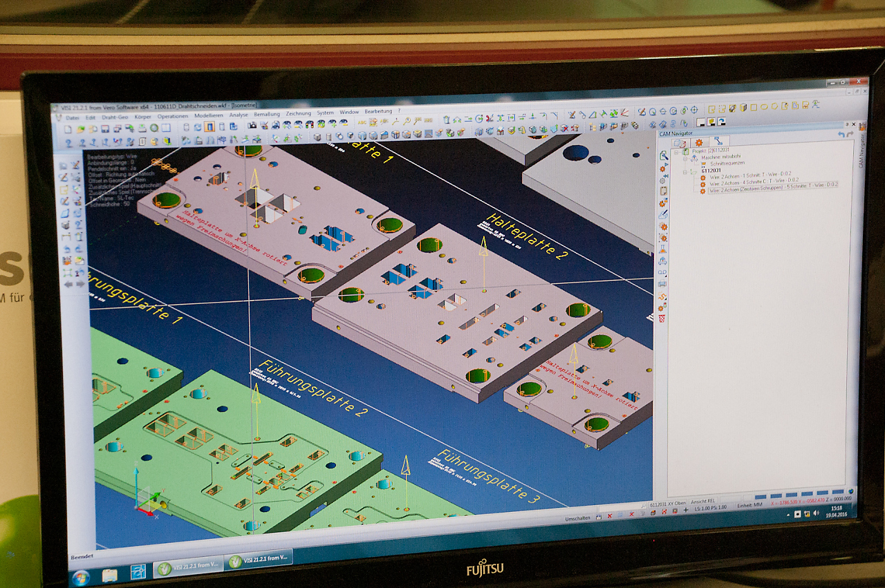Open the gear tab in CAM Navigator
The width and height of the screenshot is (885, 588).
pos(698,142)
